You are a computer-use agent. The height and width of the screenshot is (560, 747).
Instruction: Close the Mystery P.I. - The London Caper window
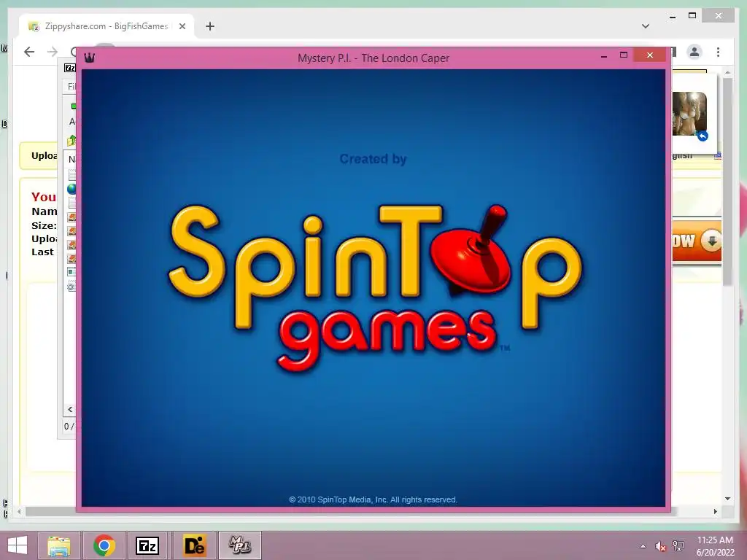tap(650, 55)
